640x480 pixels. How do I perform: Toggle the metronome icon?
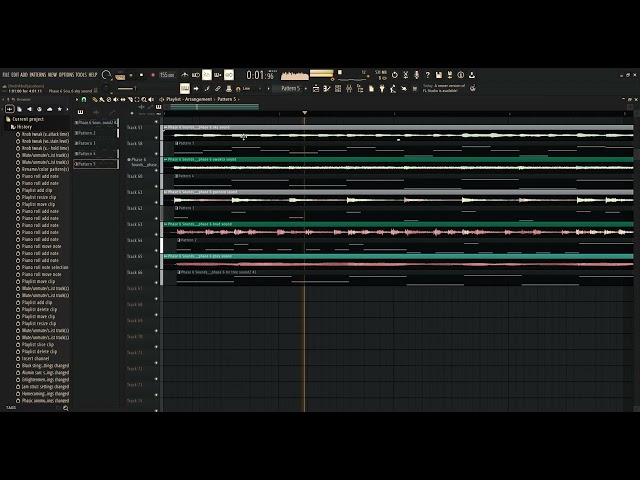185,75
